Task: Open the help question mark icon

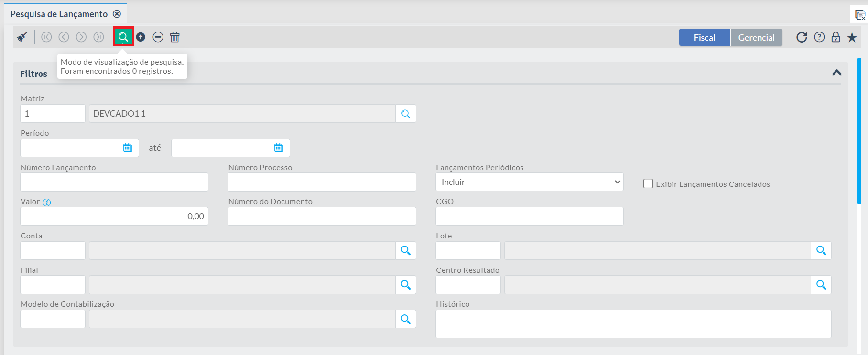Action: [819, 37]
